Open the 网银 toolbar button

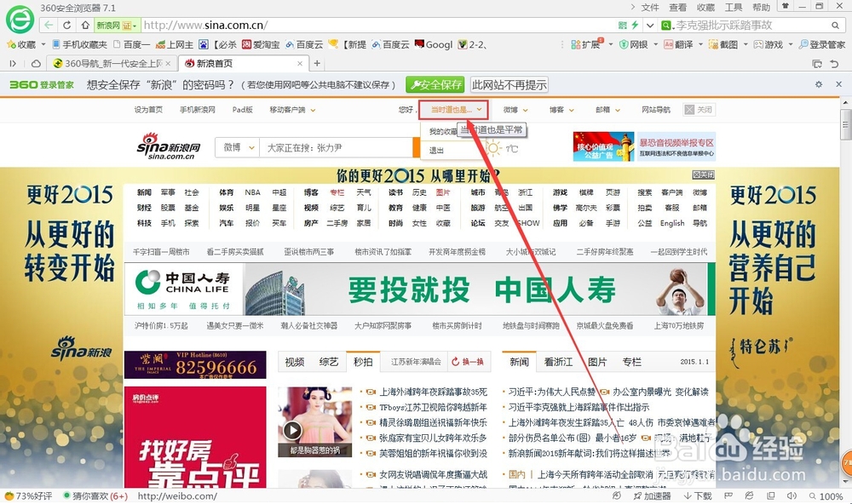(634, 44)
